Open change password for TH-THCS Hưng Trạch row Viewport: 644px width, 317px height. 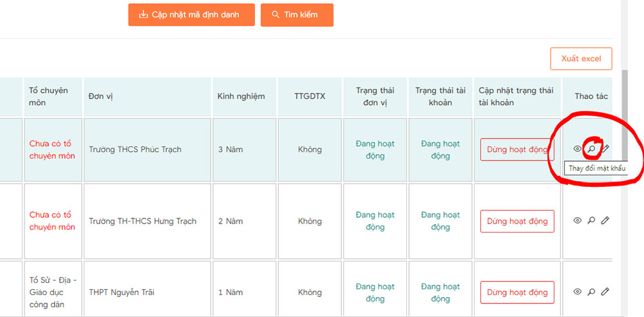(591, 220)
